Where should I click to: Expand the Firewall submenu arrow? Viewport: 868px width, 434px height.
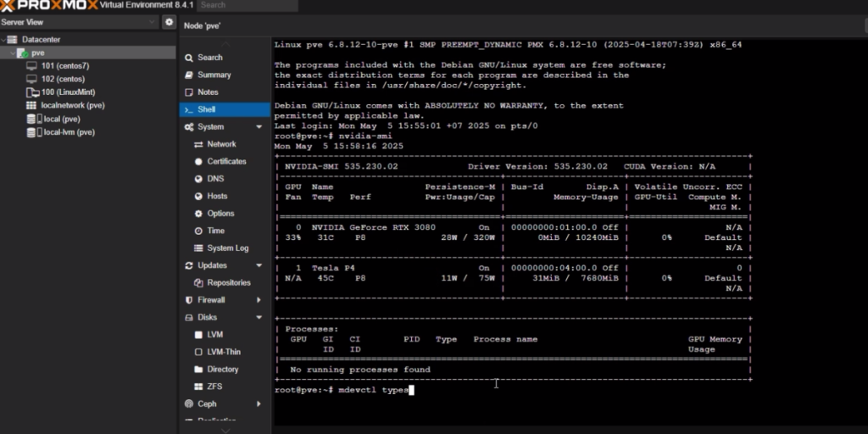pyautogui.click(x=259, y=300)
